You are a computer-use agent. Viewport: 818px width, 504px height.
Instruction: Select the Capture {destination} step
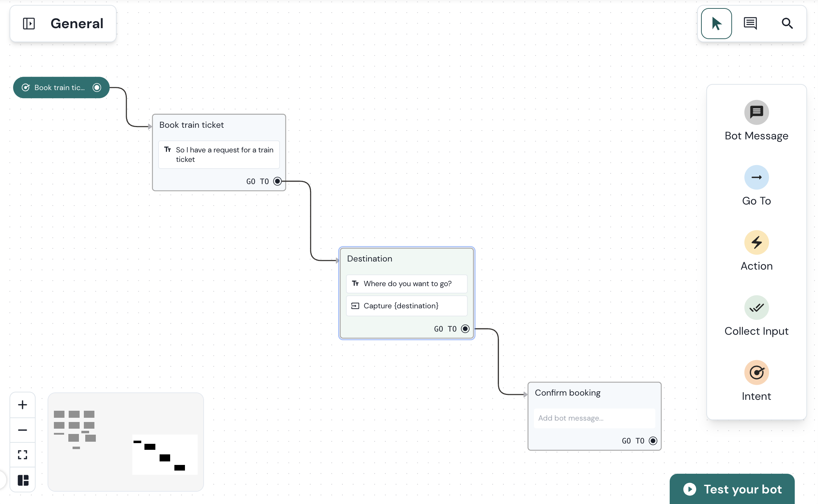click(x=407, y=306)
